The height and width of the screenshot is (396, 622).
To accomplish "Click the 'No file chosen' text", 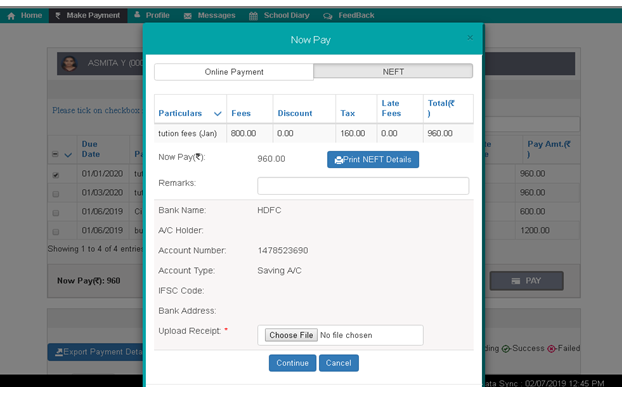I will (x=346, y=335).
